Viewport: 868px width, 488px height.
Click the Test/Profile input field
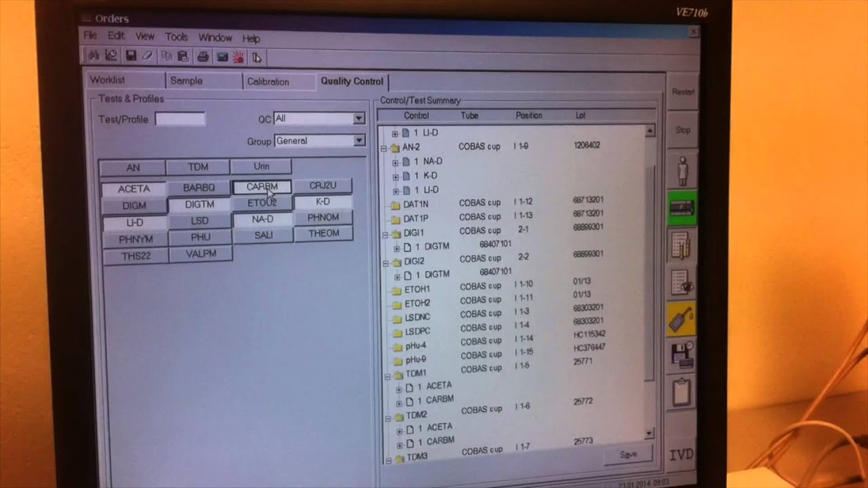pos(180,119)
